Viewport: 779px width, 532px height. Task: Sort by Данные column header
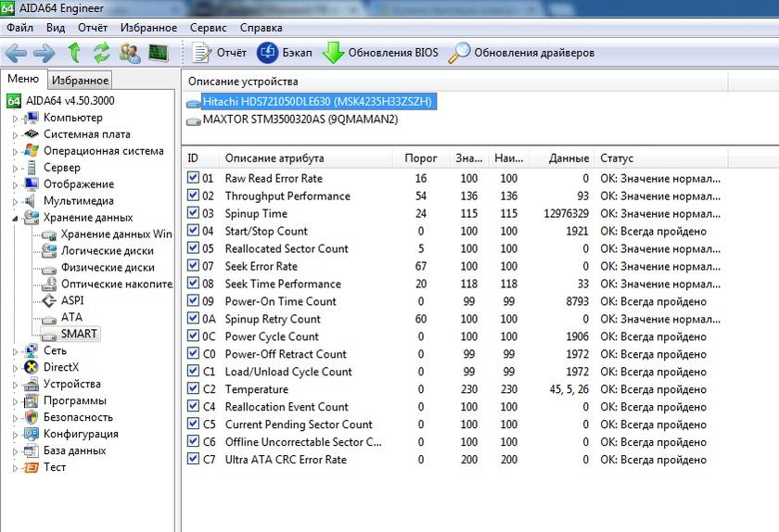click(x=562, y=158)
